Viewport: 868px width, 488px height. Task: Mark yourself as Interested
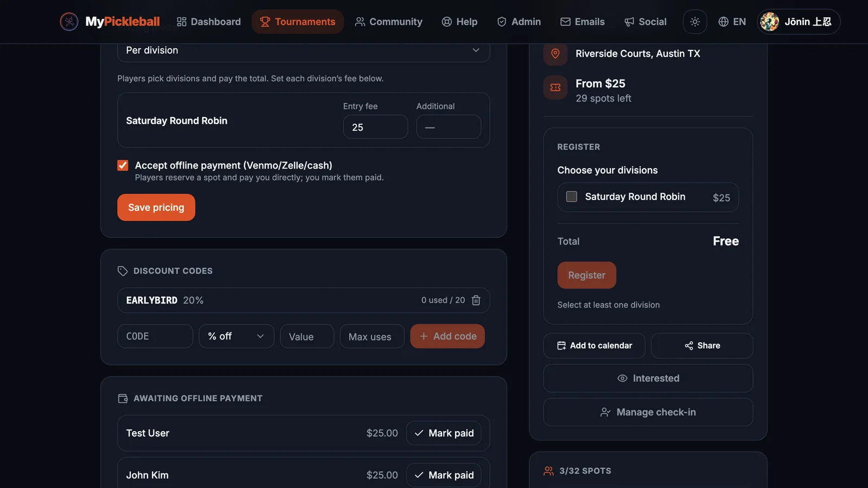point(648,378)
